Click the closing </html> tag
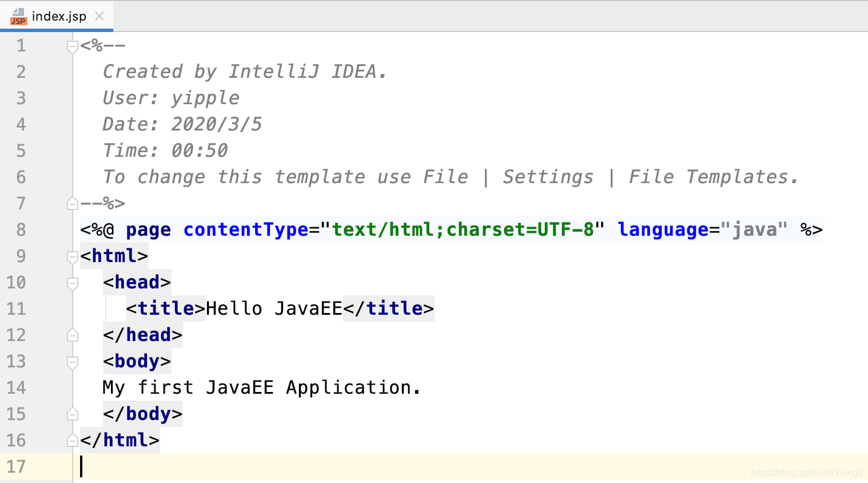This screenshot has width=868, height=483. click(120, 440)
